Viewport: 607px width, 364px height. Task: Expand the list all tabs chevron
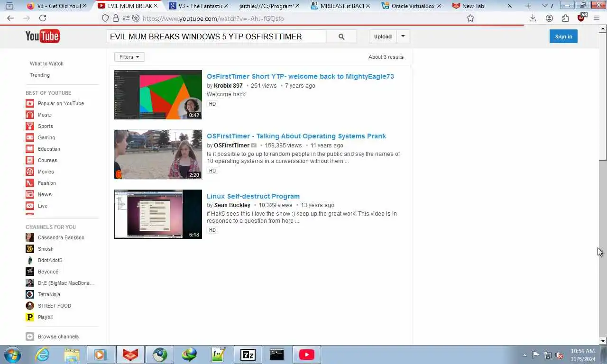click(545, 6)
